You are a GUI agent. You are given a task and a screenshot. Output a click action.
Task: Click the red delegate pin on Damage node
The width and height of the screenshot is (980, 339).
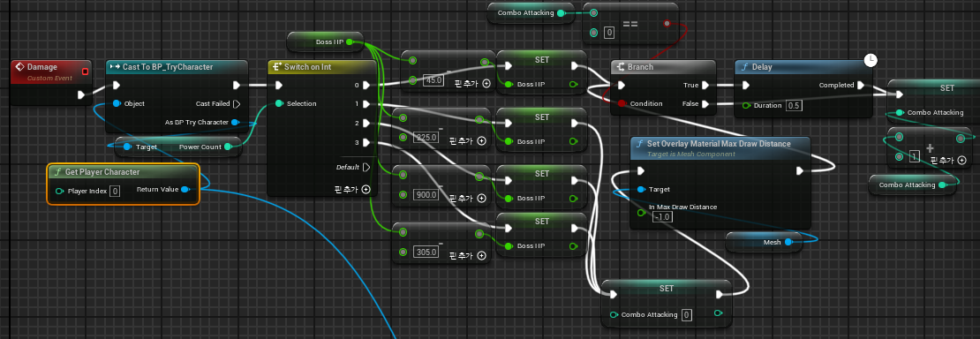pyautogui.click(x=85, y=72)
